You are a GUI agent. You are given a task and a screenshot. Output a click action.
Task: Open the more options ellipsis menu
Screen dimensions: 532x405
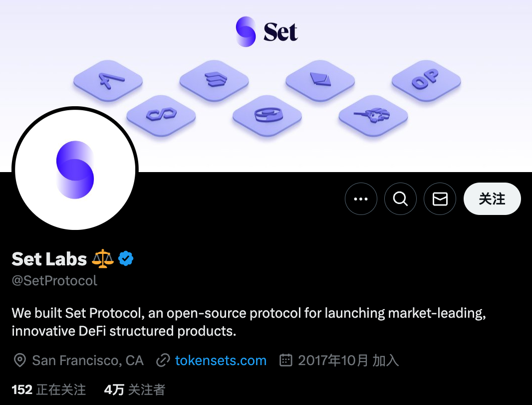point(360,199)
